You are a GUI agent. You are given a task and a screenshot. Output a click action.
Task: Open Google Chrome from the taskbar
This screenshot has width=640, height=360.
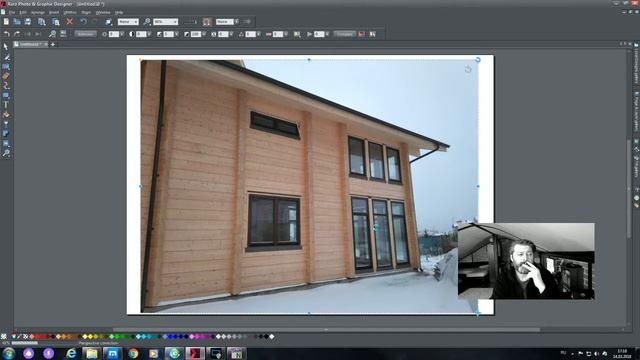point(133,353)
